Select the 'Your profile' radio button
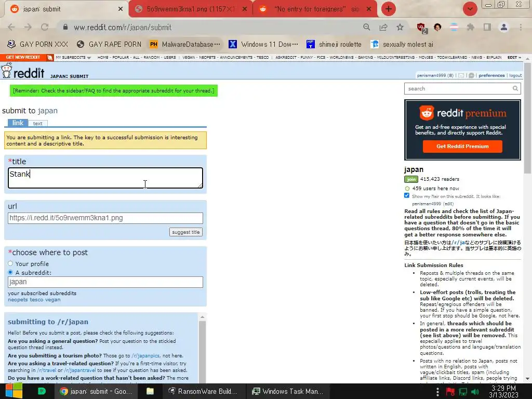The image size is (532, 399). 10,263
